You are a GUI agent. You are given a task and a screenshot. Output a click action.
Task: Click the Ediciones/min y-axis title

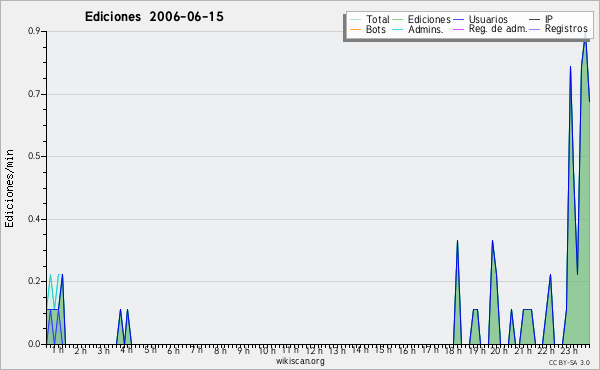(x=9, y=188)
